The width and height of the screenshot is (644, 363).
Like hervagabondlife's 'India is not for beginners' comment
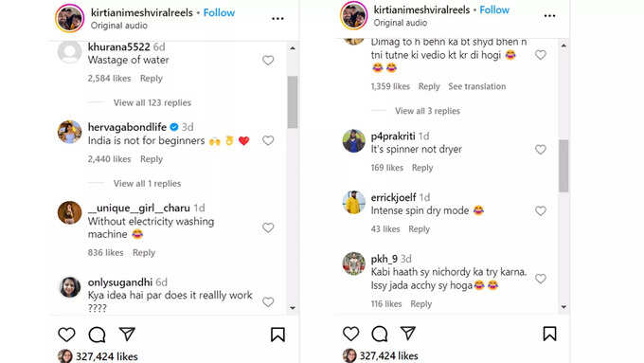click(x=268, y=140)
